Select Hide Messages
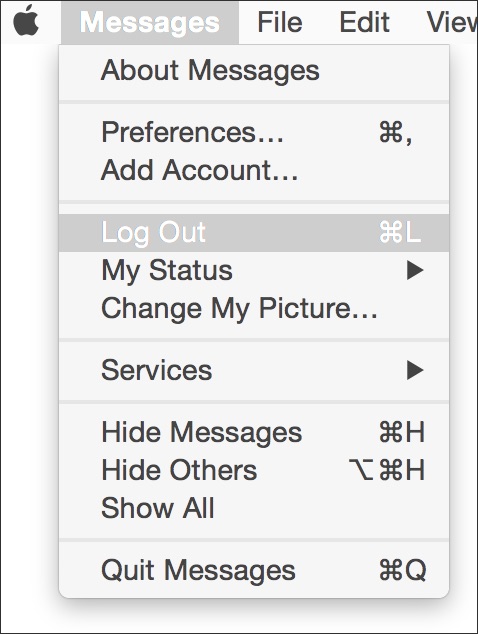 point(254,432)
